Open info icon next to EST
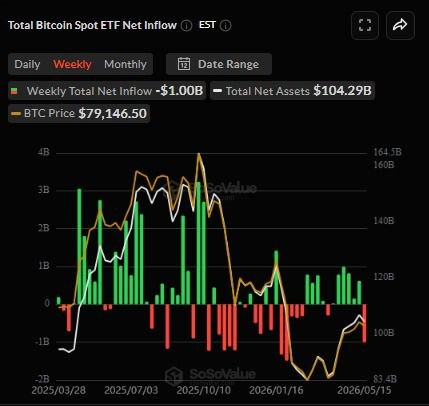Image resolution: width=429 pixels, height=406 pixels. (x=226, y=26)
